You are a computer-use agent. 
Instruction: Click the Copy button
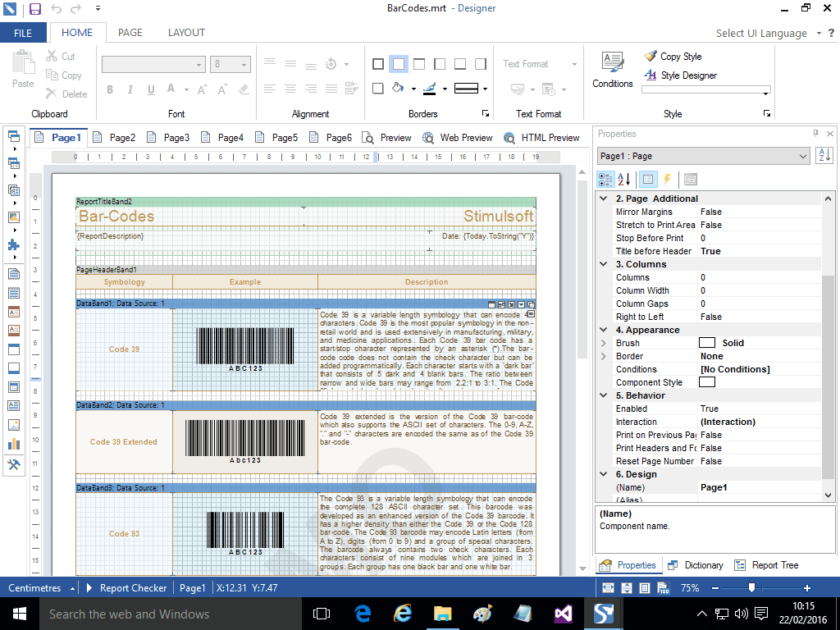(64, 75)
